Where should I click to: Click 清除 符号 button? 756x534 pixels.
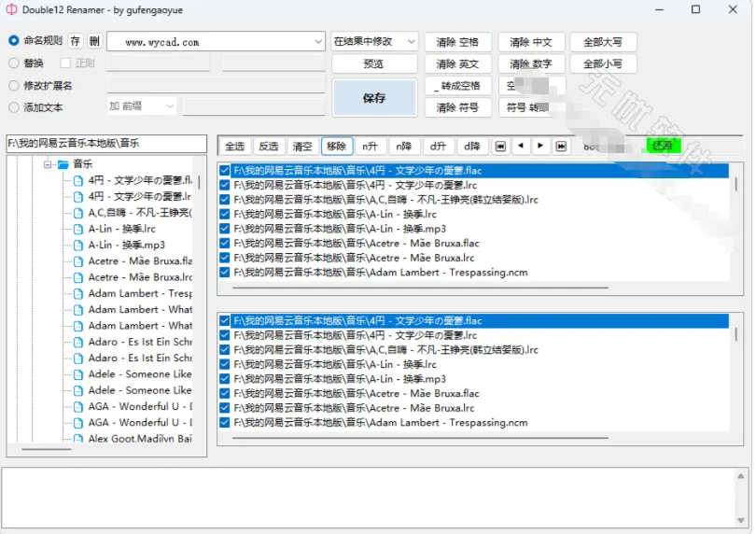pyautogui.click(x=457, y=107)
